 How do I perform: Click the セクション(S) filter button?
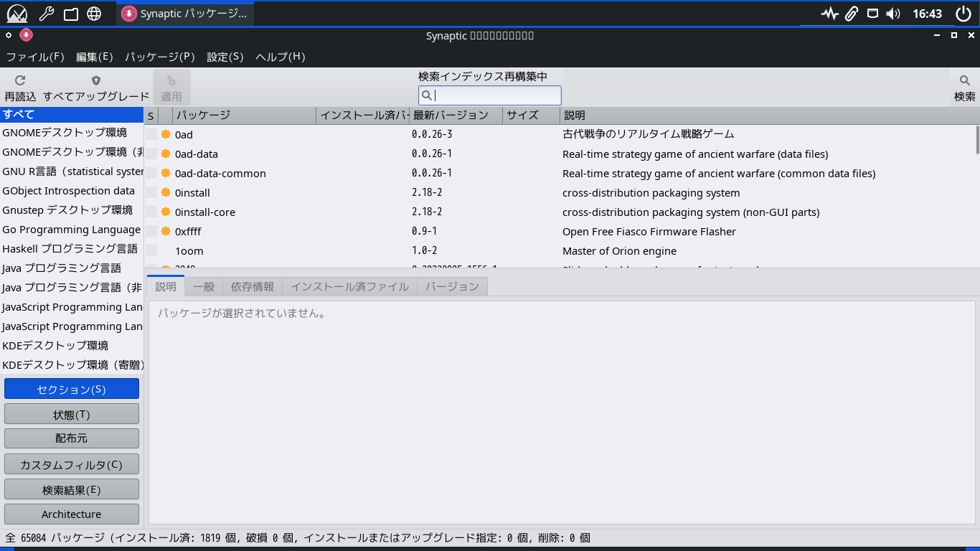point(72,390)
